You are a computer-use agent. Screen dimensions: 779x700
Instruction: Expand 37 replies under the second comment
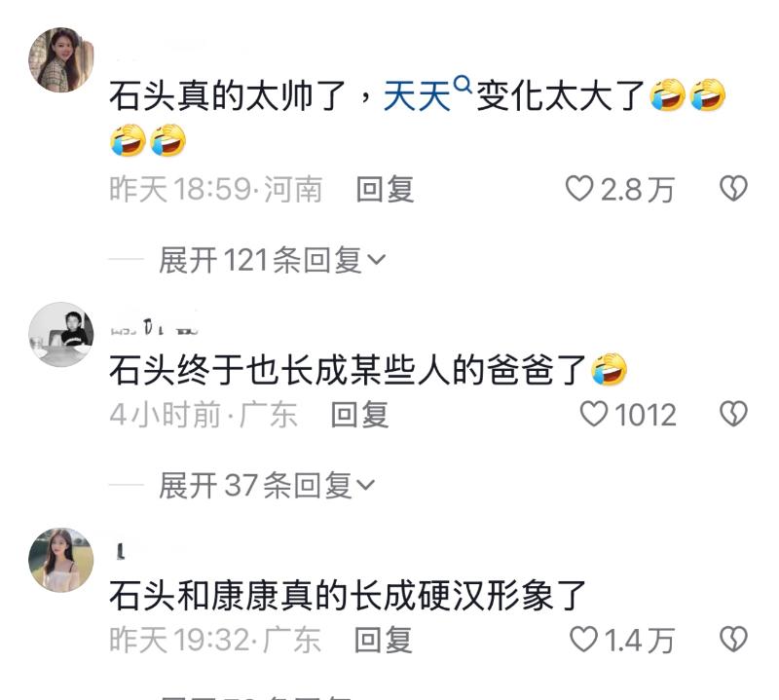[x=267, y=485]
